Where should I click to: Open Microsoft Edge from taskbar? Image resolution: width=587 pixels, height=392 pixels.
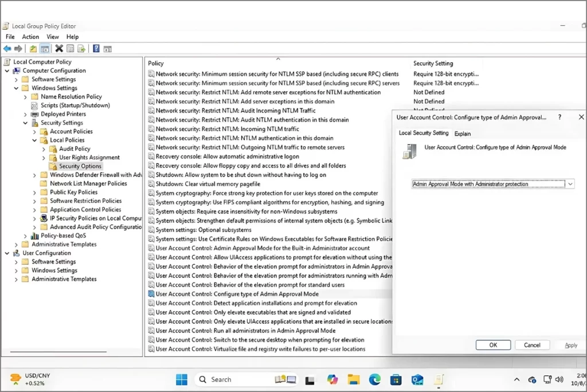[375, 379]
